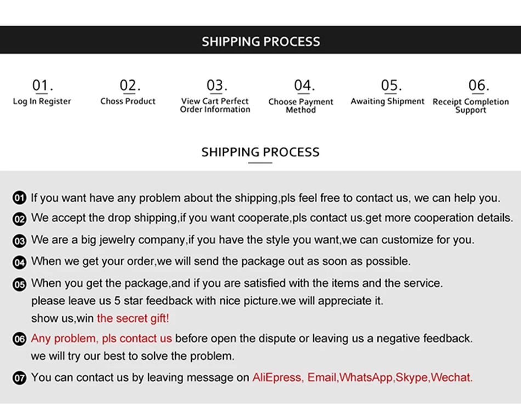521x420 pixels.
Task: Click the 05 black circle bullet
Action: [19, 285]
